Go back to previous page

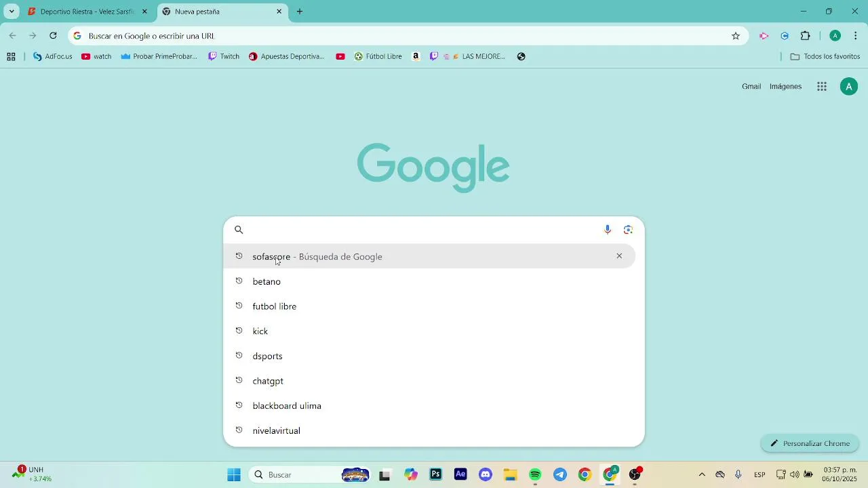click(12, 36)
